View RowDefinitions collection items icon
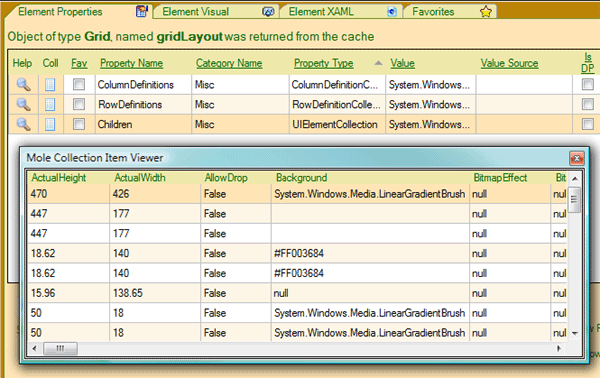600x378 pixels. (50, 104)
